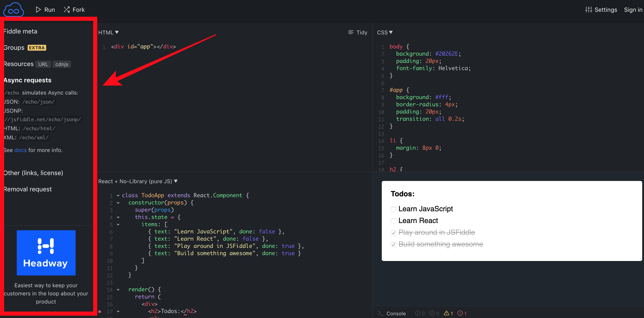Click the Run play icon
This screenshot has width=644, height=318.
[38, 9]
